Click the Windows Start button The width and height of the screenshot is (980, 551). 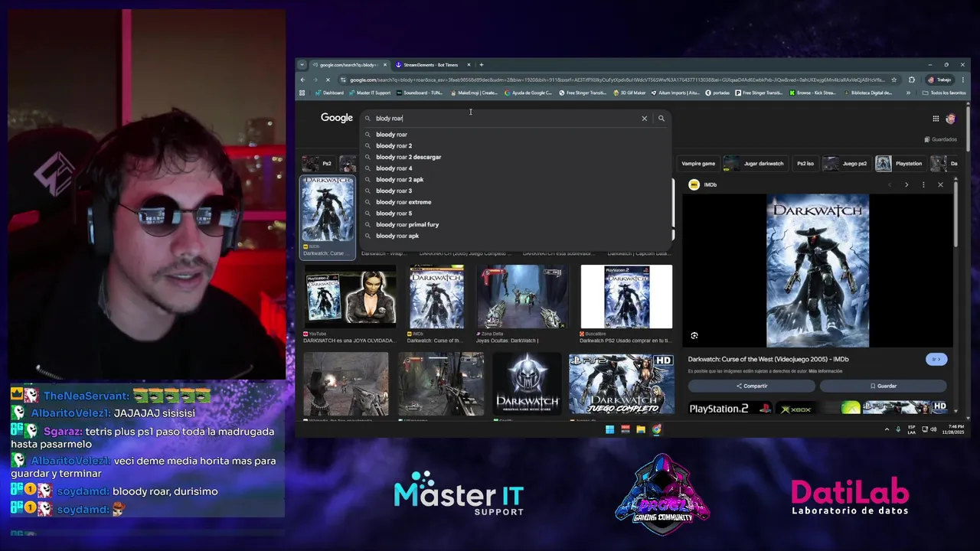(609, 429)
